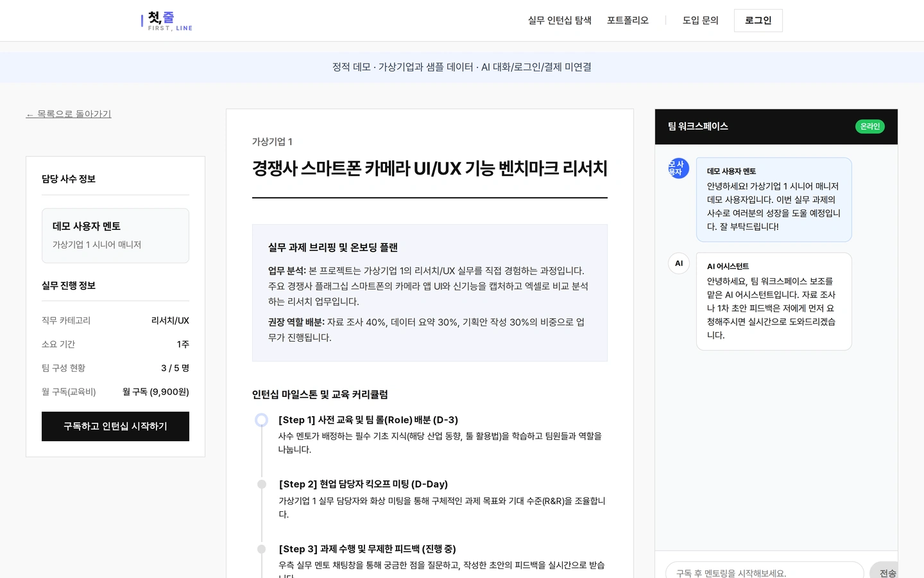Viewport: 924px width, 578px height.
Task: Click the 실무 진행 정보 heading
Action: [69, 286]
